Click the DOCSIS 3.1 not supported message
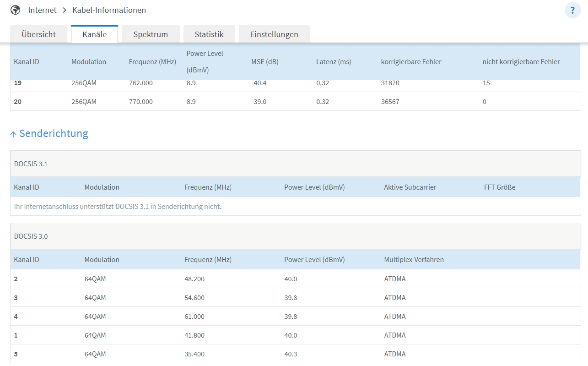This screenshot has height=366, width=588. [x=118, y=207]
